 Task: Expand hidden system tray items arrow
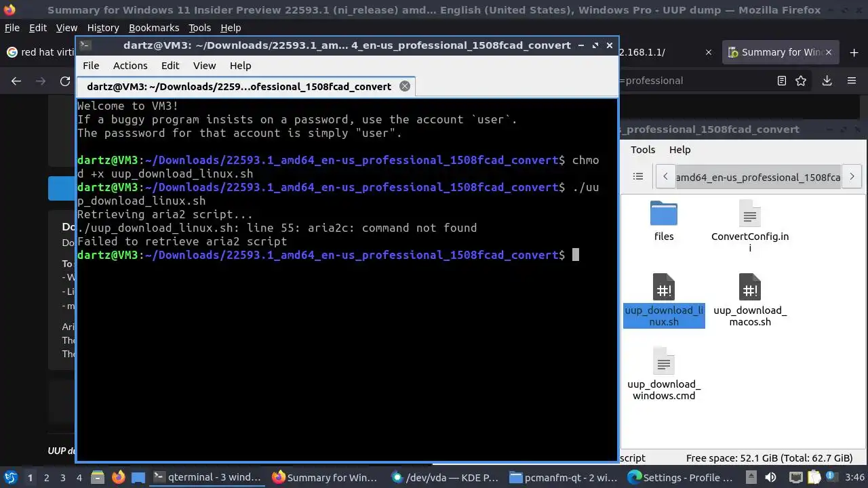(x=751, y=477)
